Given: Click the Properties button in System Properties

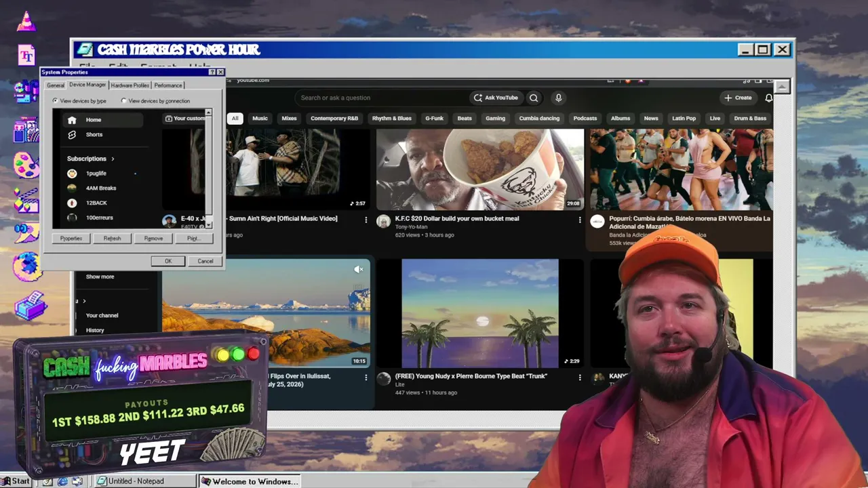Looking at the screenshot, I should click(x=71, y=239).
